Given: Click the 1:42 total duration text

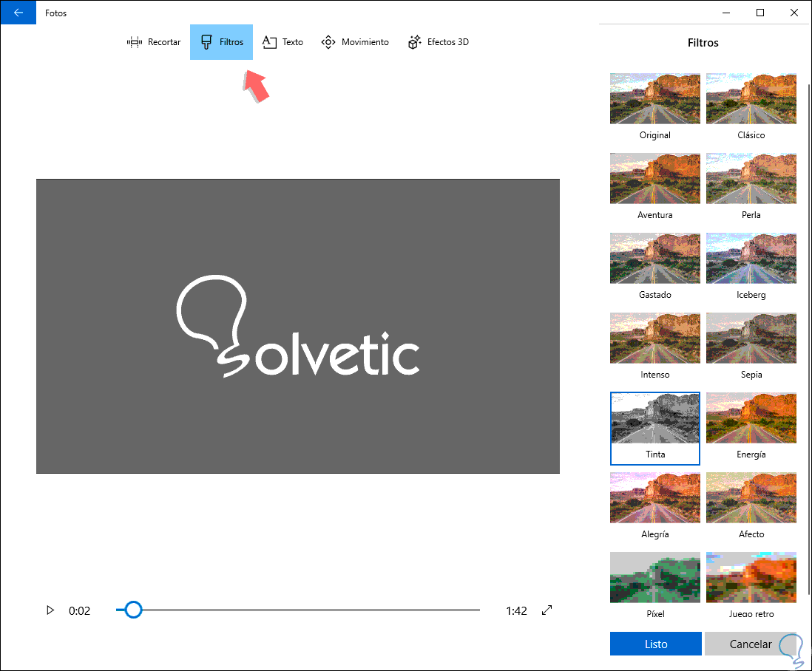Looking at the screenshot, I should [x=516, y=610].
